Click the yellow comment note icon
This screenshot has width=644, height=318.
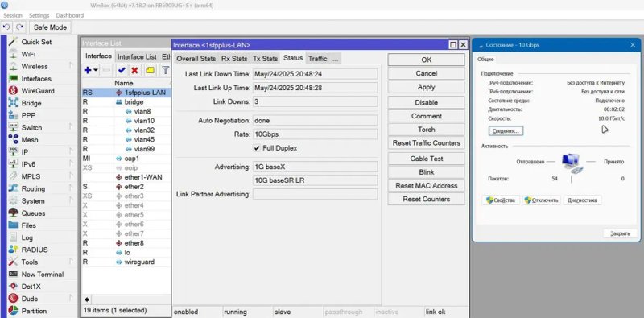pyautogui.click(x=150, y=70)
